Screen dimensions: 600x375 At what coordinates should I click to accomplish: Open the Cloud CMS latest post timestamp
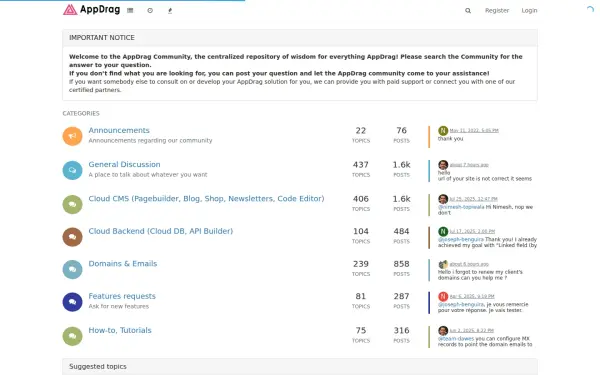pyautogui.click(x=474, y=199)
